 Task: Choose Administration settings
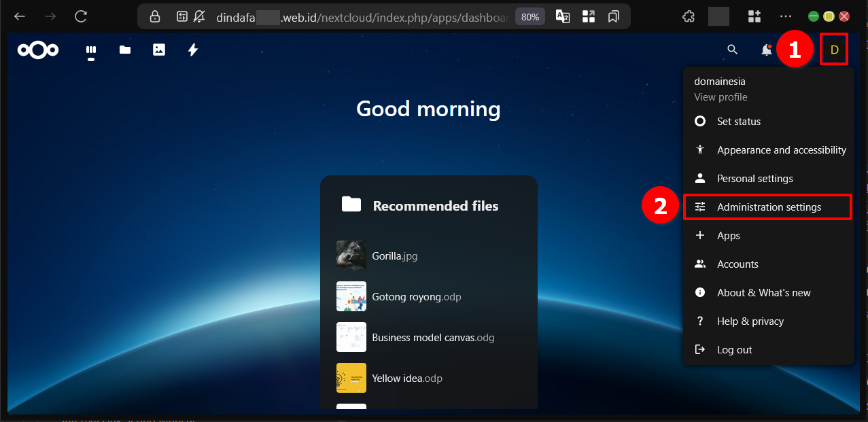pos(768,207)
